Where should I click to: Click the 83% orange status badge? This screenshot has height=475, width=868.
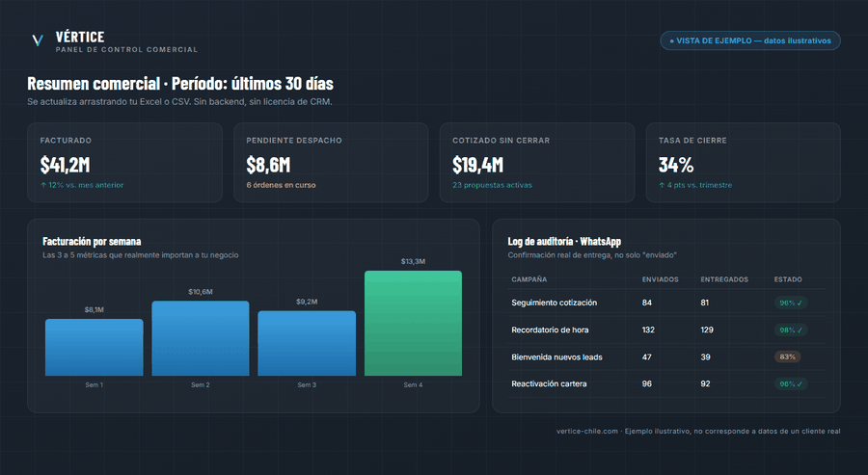788,356
